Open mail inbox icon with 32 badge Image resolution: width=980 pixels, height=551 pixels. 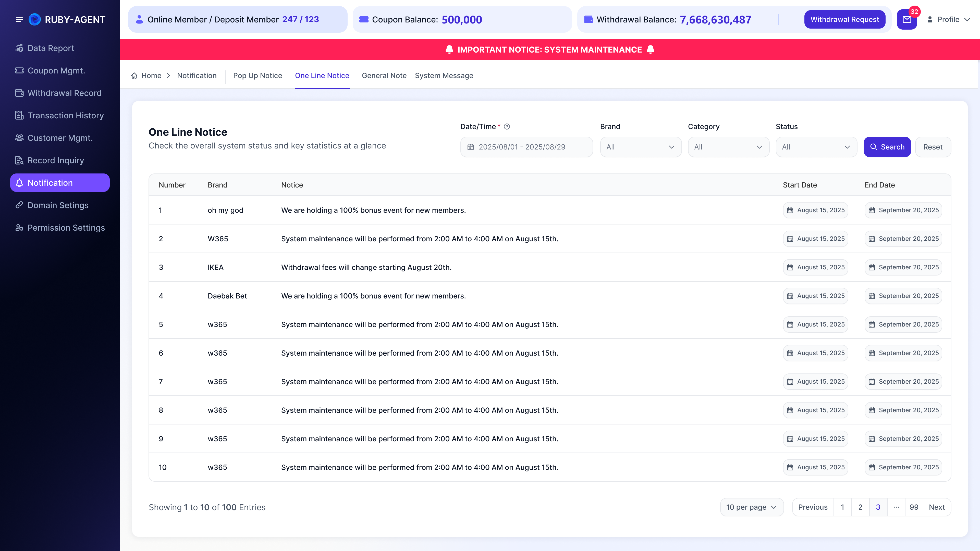pos(906,19)
